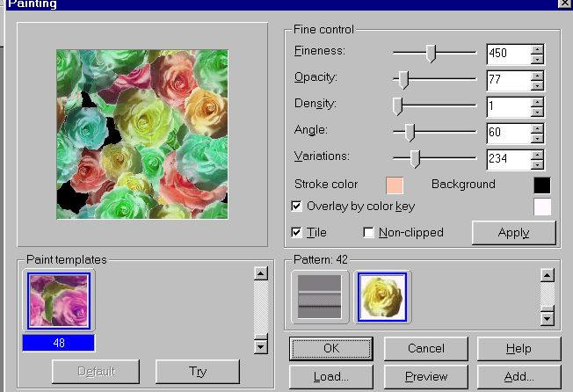
Task: Increase Angle value with up arrow
Action: [x=537, y=128]
